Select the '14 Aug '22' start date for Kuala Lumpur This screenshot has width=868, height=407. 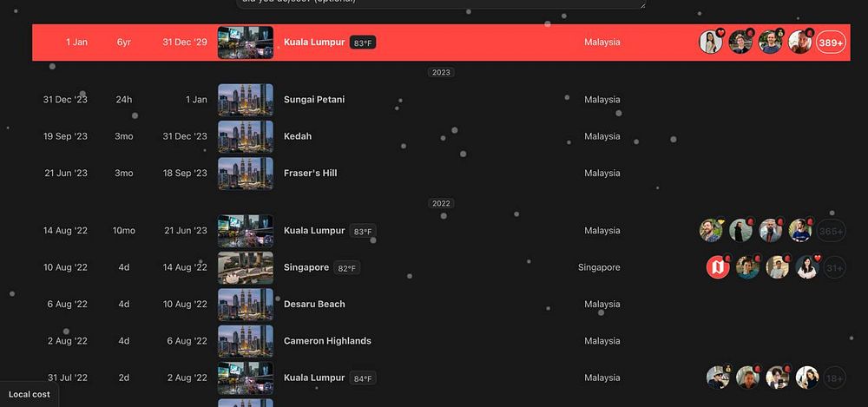coord(65,231)
